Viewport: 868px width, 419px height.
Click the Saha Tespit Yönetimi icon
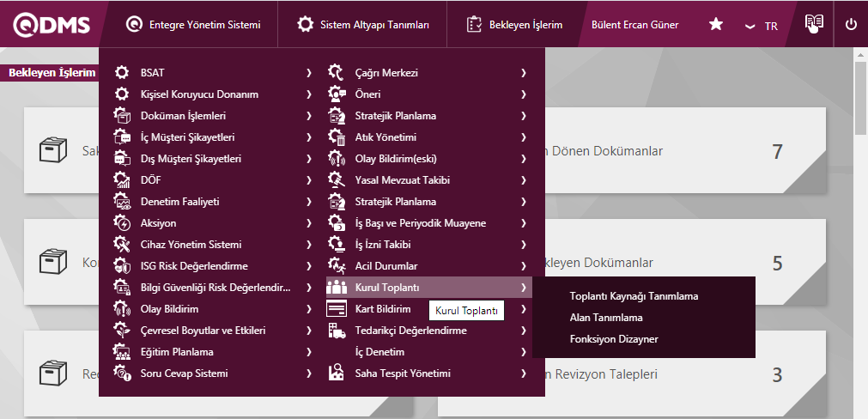pyautogui.click(x=337, y=373)
